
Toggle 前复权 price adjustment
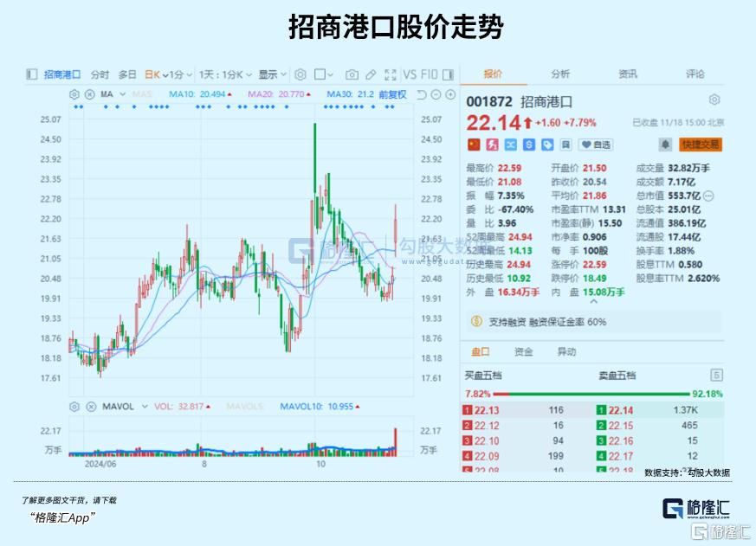pyautogui.click(x=392, y=94)
